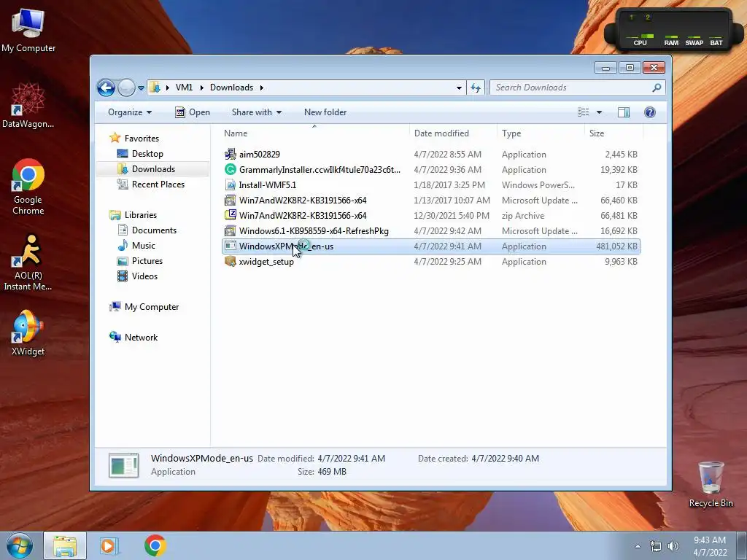The image size is (747, 560).
Task: Click the 481,052 KB size cell
Action: coord(616,246)
